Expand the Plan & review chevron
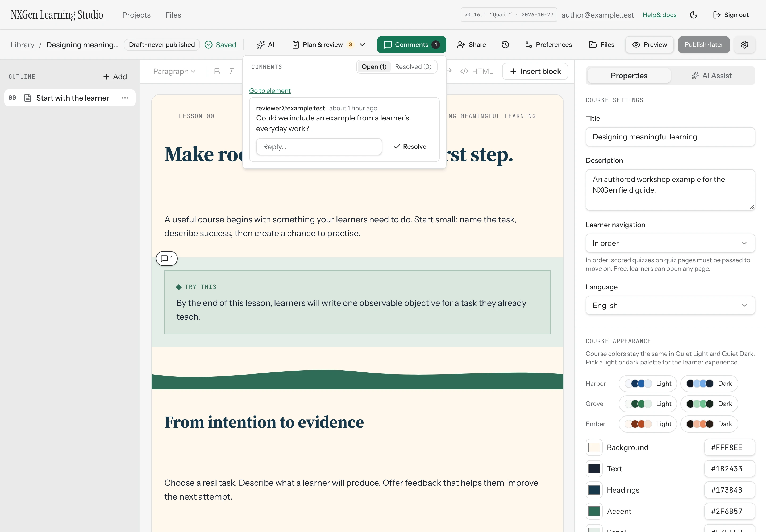The image size is (766, 532). tap(362, 45)
